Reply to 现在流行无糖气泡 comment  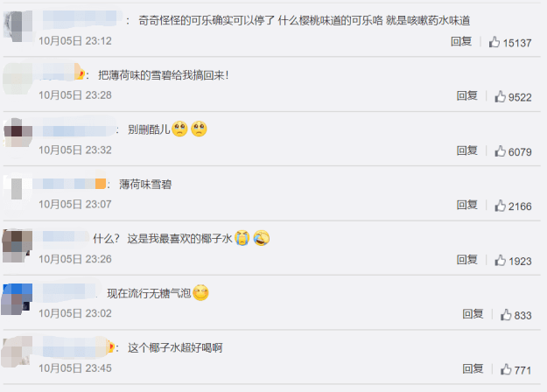click(473, 314)
